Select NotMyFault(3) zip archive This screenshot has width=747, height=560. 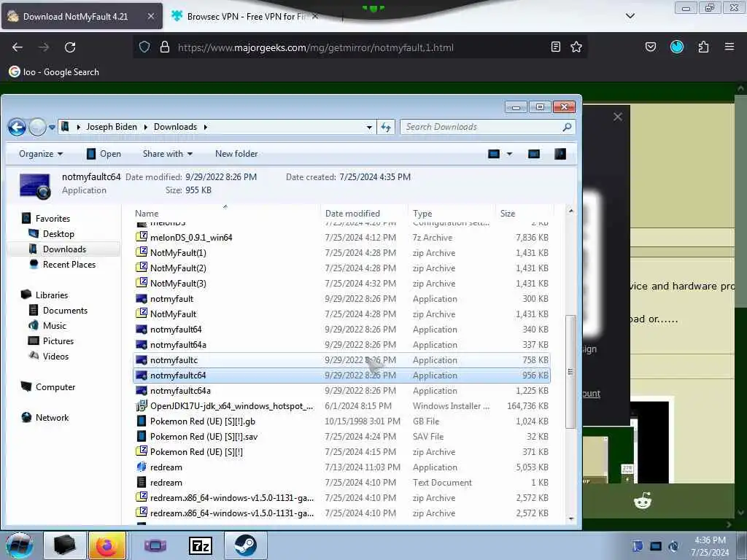[x=341, y=284]
